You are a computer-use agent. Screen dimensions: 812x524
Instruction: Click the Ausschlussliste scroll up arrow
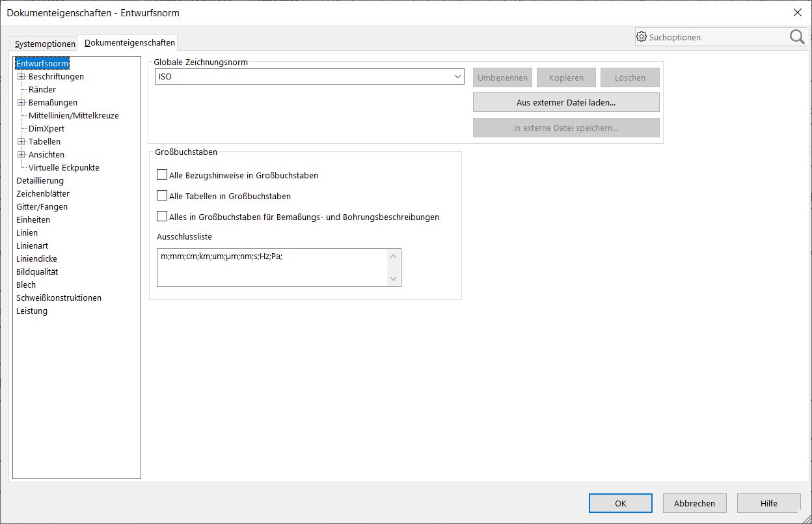tap(393, 256)
